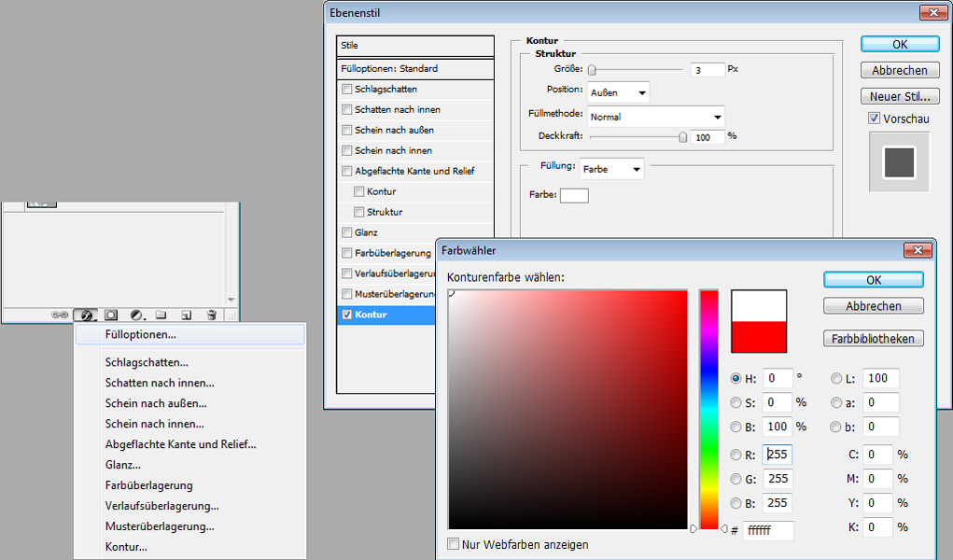Confirm the Farbwähler with OK

click(x=874, y=280)
